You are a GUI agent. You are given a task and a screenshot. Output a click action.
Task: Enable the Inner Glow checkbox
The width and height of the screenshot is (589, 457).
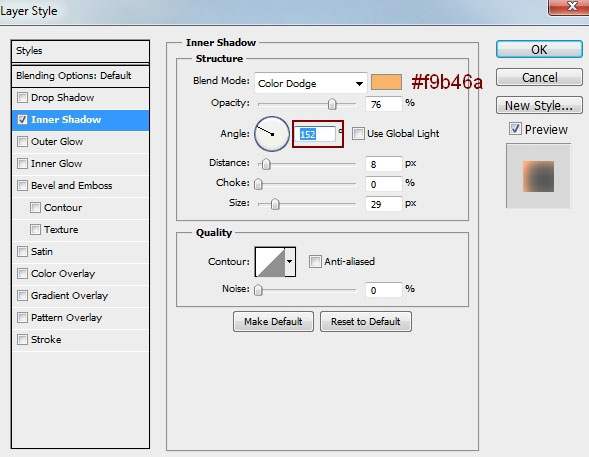pos(22,164)
